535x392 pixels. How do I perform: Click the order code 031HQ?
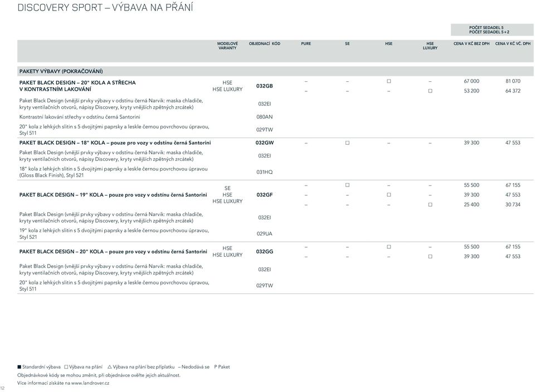click(264, 172)
